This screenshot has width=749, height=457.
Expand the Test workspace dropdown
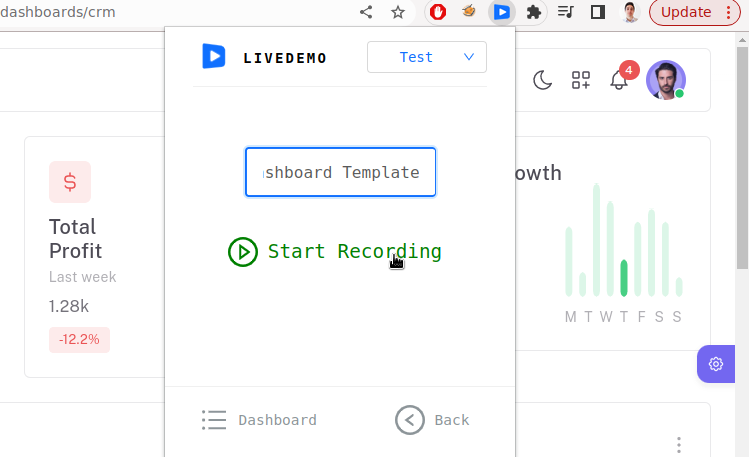[427, 57]
